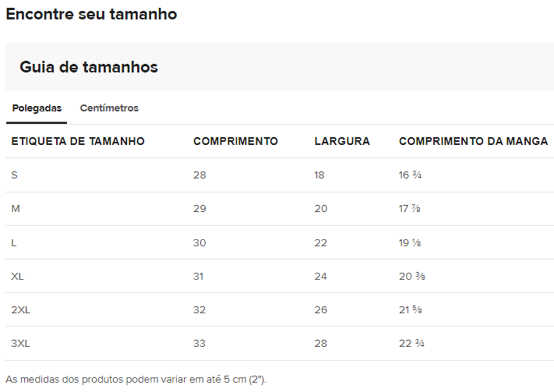Switch to the Centímetros tab
The height and width of the screenshot is (392, 554).
(109, 108)
